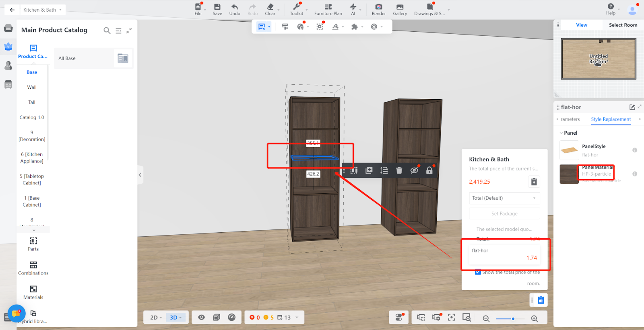Select the Wall category in catalog
Viewport: 644px width, 330px height.
coord(32,87)
